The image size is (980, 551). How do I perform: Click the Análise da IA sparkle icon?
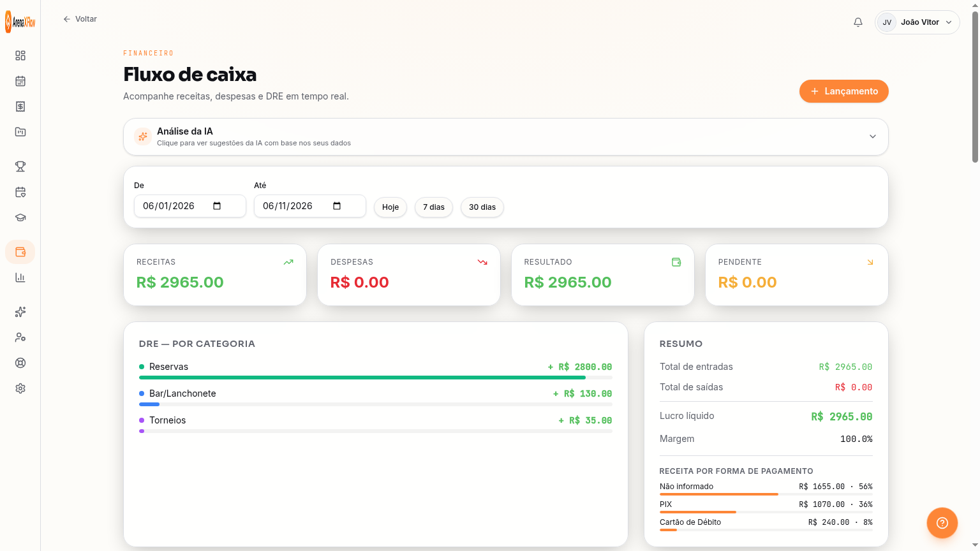click(x=143, y=136)
